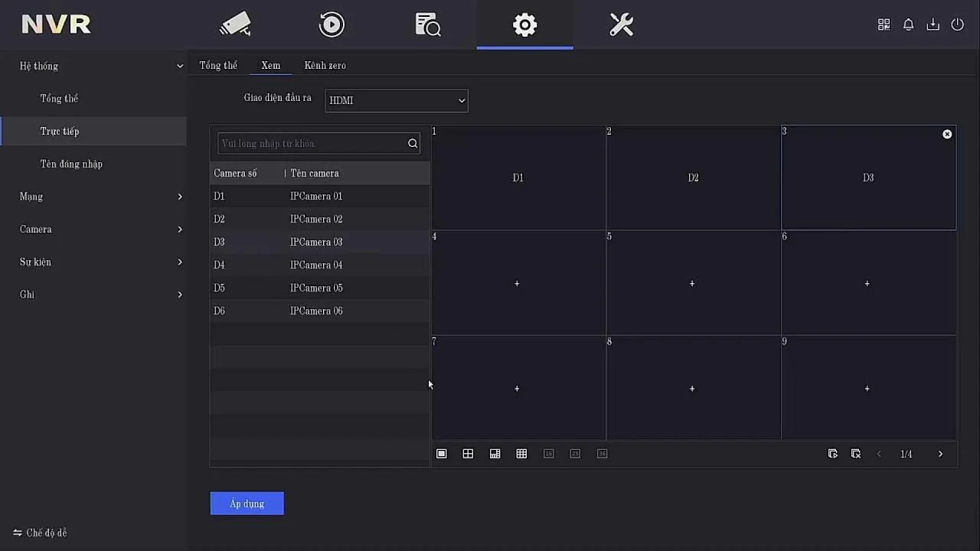Click the download icon in header
Image resolution: width=980 pixels, height=551 pixels.
[933, 24]
